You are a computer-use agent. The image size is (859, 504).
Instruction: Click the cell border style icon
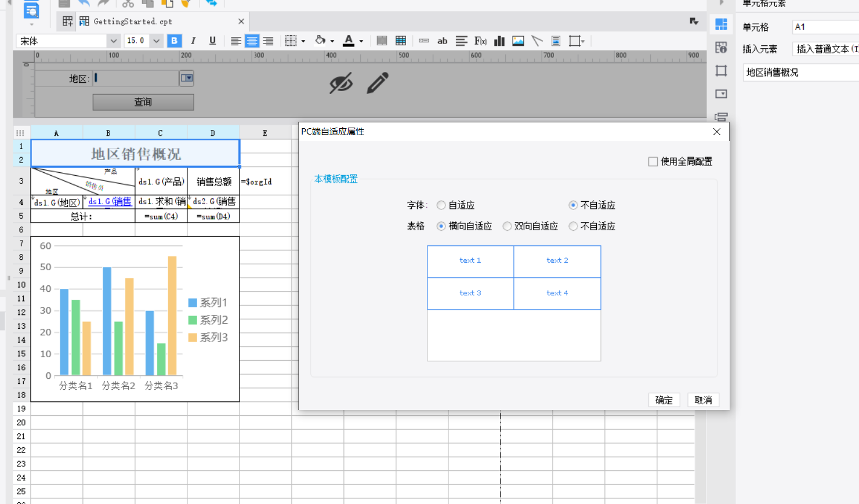click(291, 41)
